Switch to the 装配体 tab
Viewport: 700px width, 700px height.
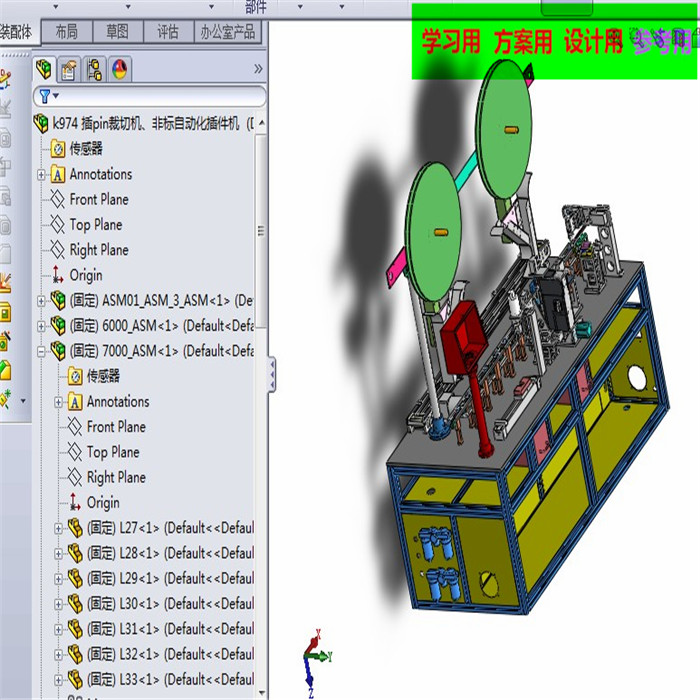pyautogui.click(x=18, y=32)
